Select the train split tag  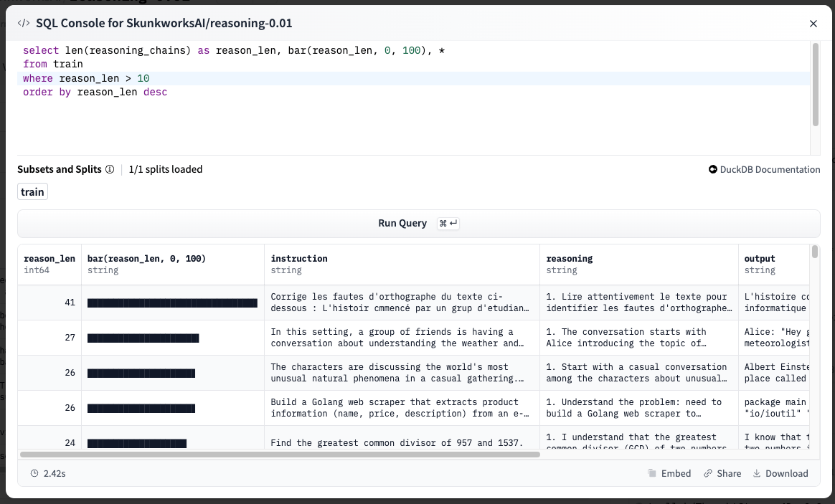[32, 192]
